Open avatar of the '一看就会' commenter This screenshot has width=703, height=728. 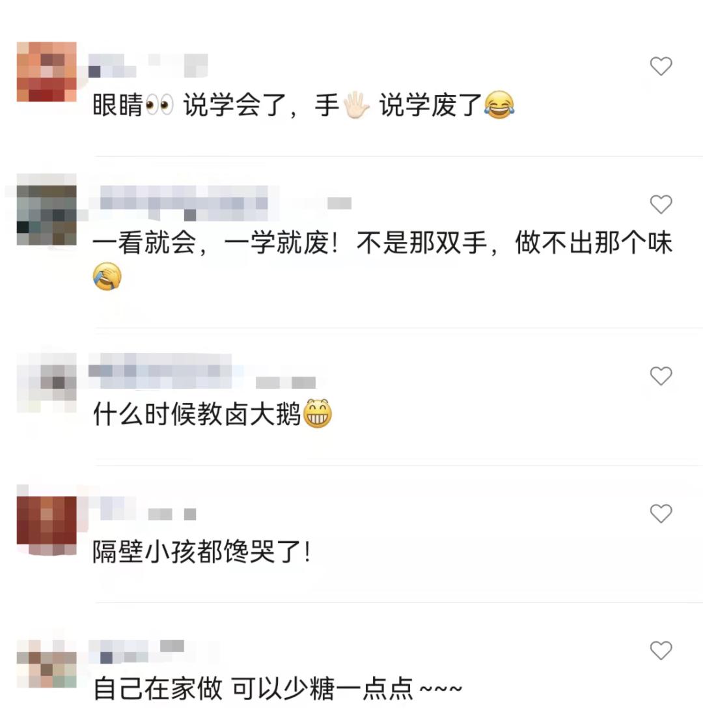click(46, 215)
